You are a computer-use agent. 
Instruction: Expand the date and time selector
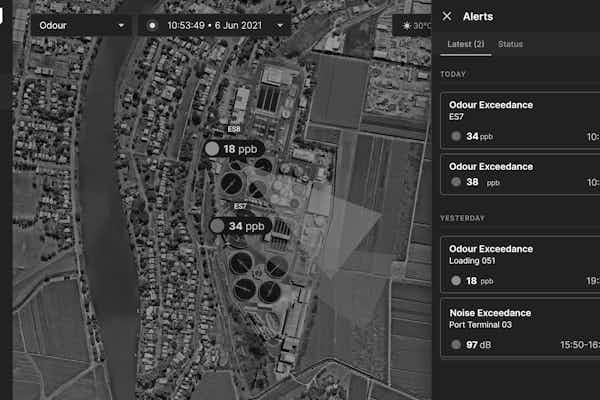279,24
